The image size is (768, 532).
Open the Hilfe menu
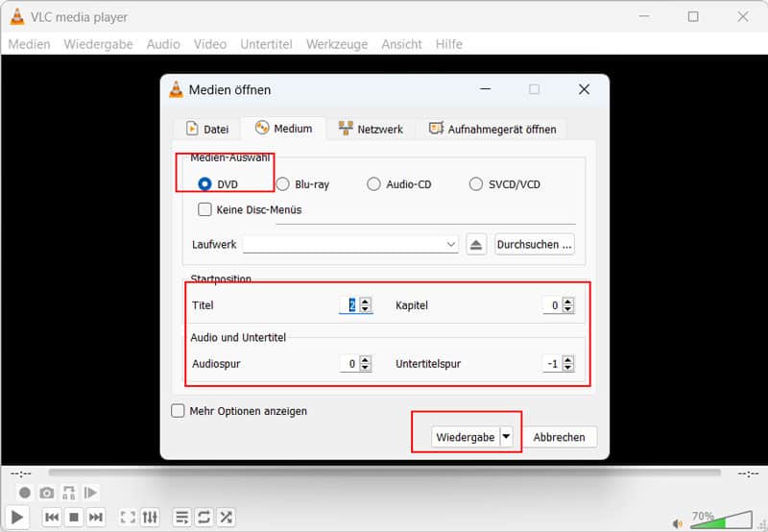pos(449,44)
